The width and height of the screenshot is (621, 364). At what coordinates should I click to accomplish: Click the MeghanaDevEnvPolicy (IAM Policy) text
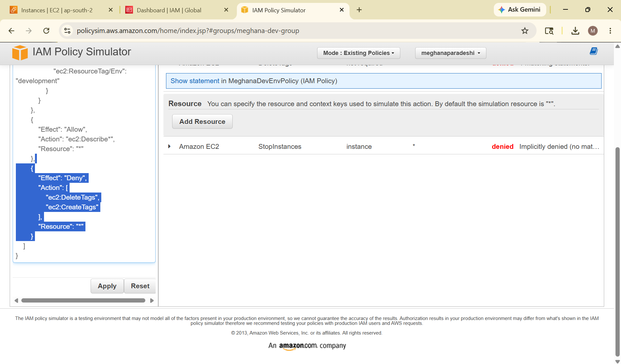[283, 81]
